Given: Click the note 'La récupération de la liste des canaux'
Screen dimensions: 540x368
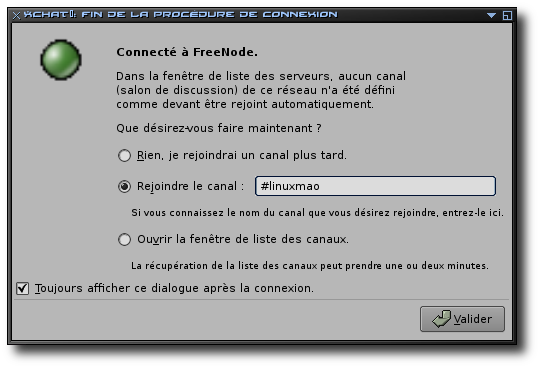Looking at the screenshot, I should point(310,266).
